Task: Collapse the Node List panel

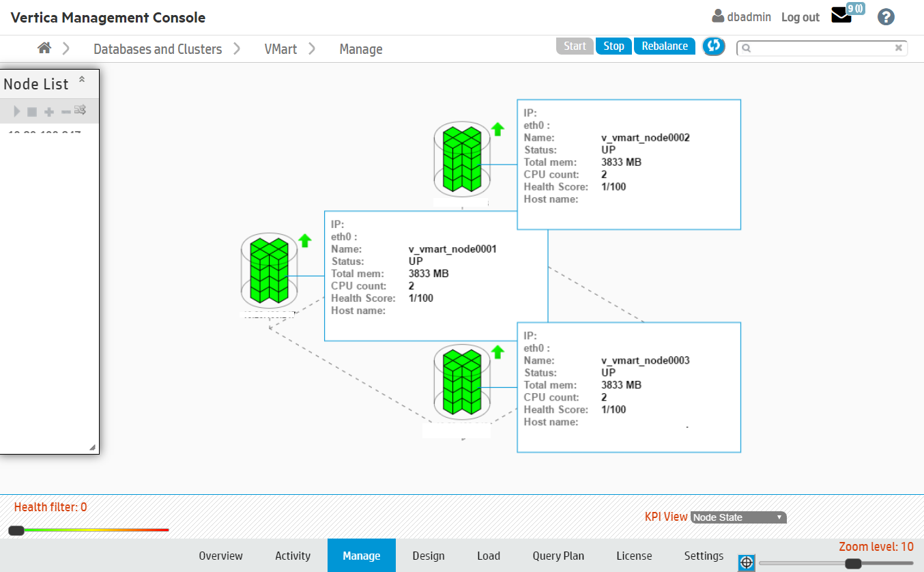Action: pos(82,80)
